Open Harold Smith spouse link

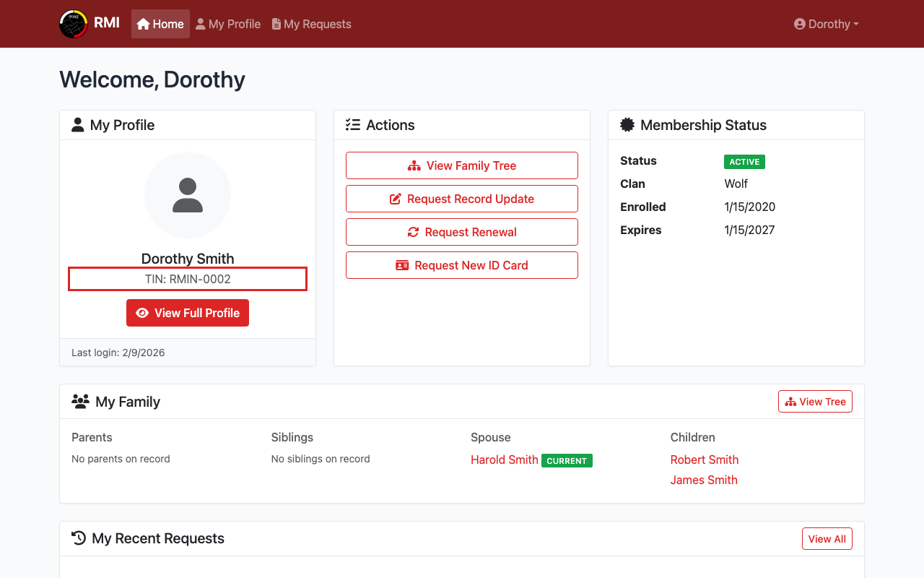504,460
